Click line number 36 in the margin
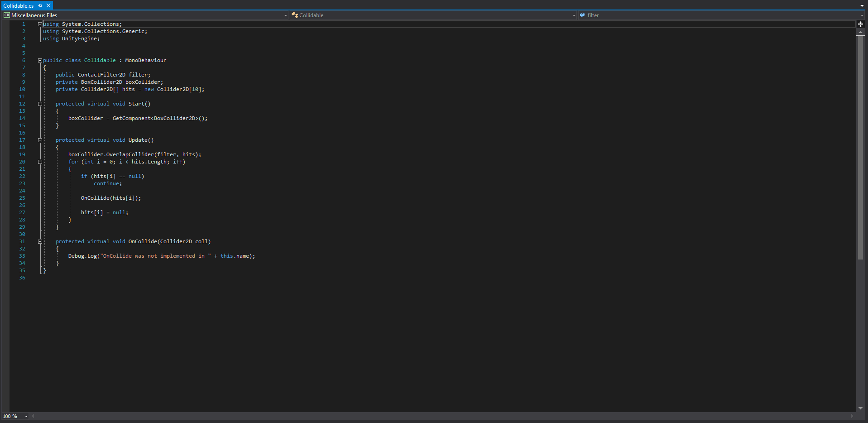This screenshot has width=868, height=423. click(22, 278)
